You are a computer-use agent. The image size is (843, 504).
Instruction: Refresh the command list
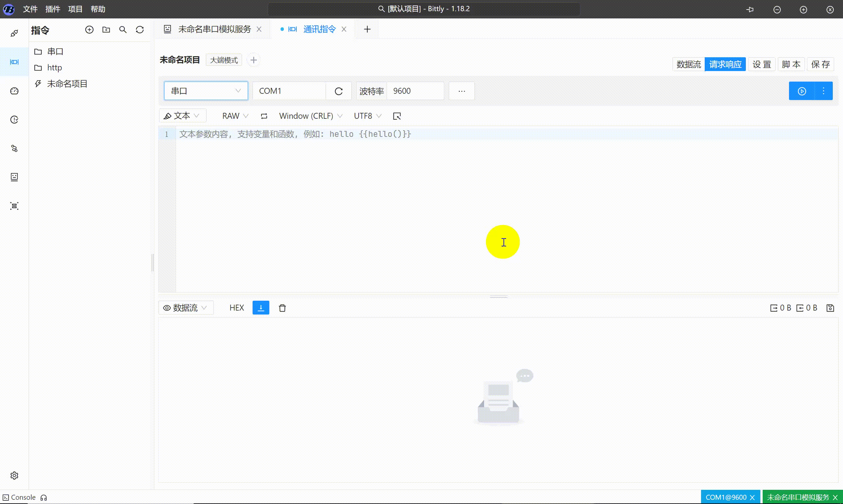point(140,30)
